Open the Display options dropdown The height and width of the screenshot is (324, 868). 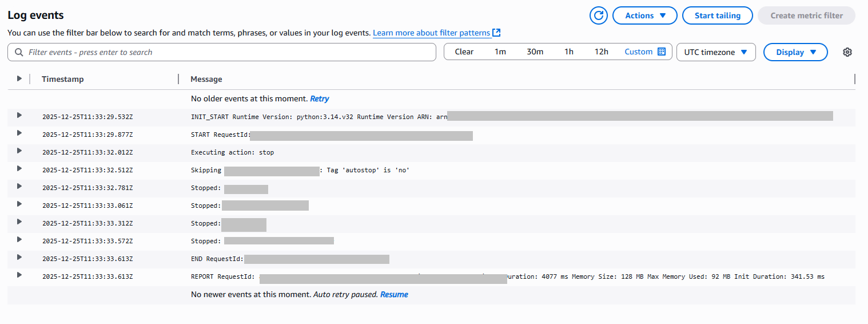pyautogui.click(x=795, y=52)
